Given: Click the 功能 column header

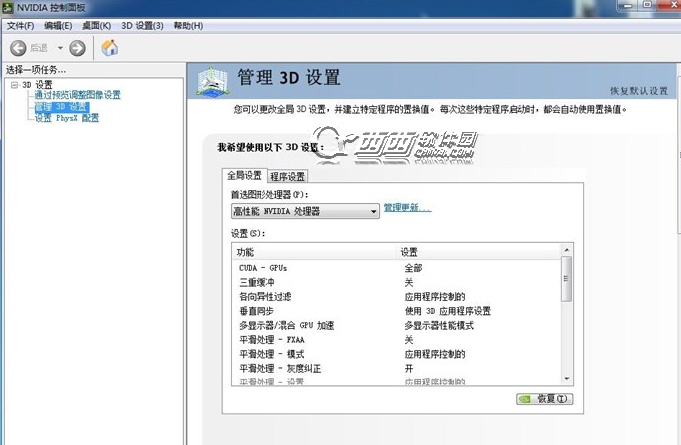Looking at the screenshot, I should (x=315, y=252).
